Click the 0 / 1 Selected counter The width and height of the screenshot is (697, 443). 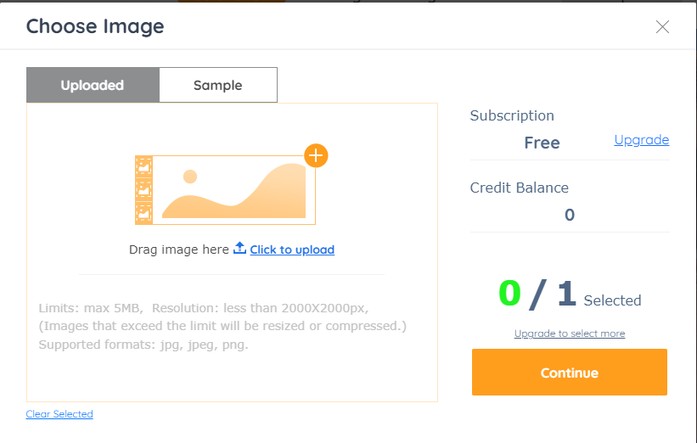pos(569,294)
